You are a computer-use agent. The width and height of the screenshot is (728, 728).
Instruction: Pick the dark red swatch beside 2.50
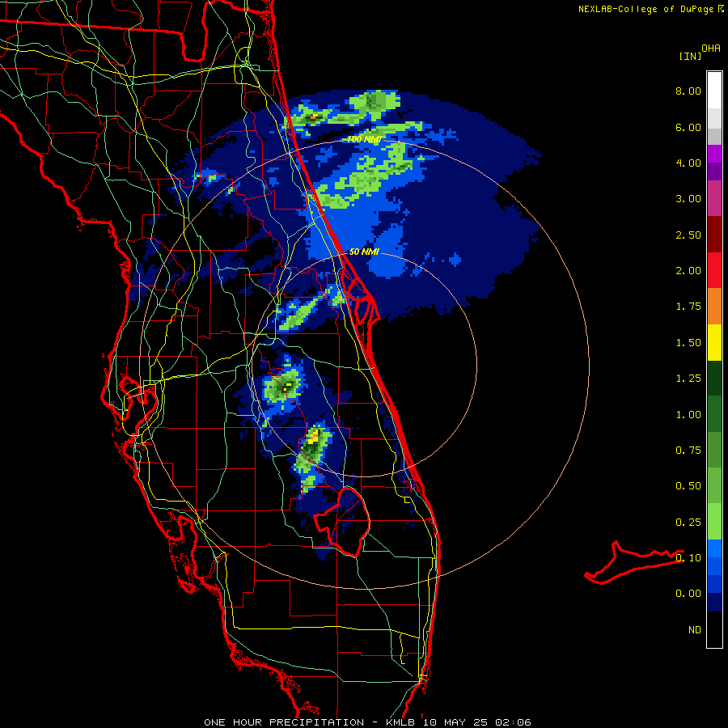click(714, 235)
